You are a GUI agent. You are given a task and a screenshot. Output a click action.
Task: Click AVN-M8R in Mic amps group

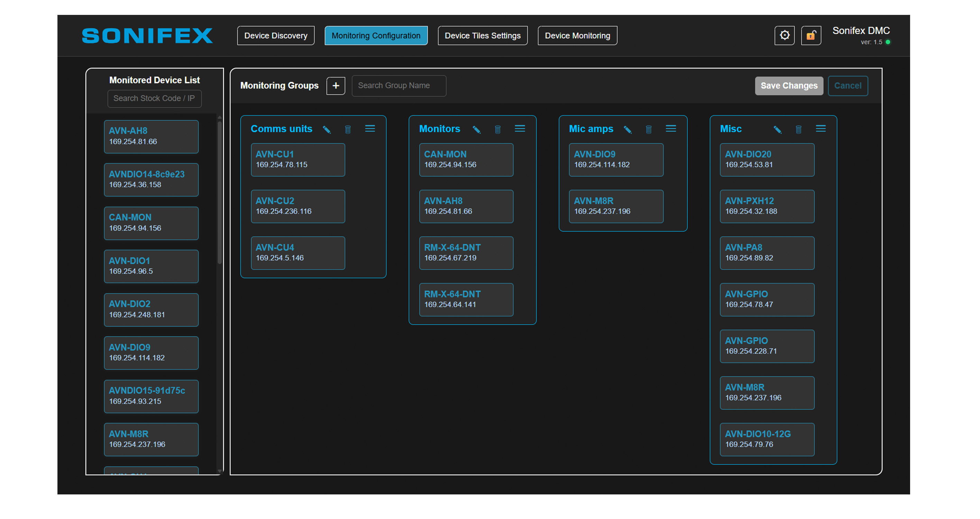coord(616,206)
